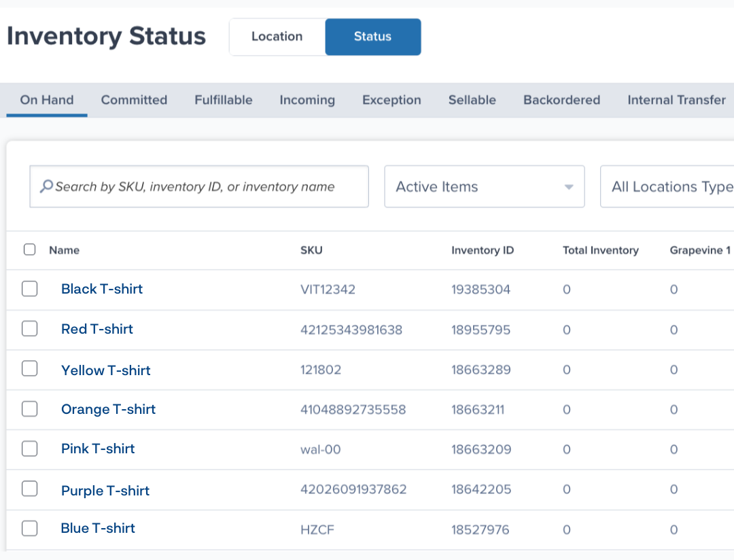Open the Purple T-shirt link
Screen dimensions: 734x560
[105, 491]
